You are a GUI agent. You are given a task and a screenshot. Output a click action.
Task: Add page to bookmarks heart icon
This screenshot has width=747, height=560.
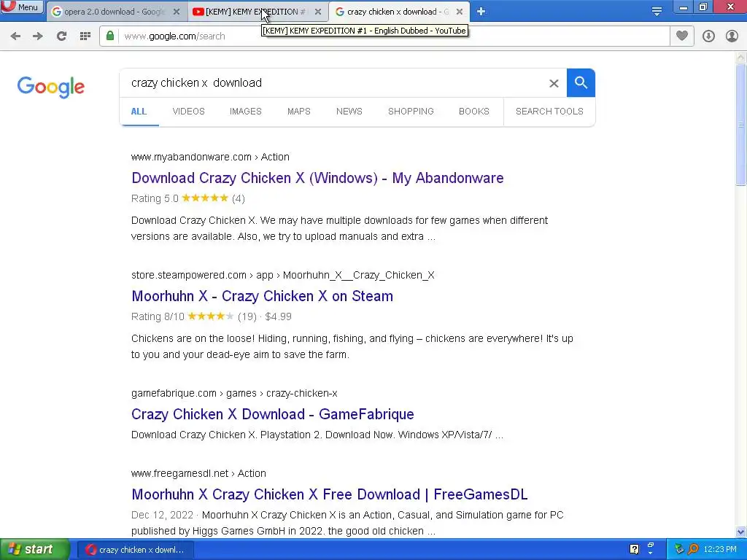[x=682, y=36]
